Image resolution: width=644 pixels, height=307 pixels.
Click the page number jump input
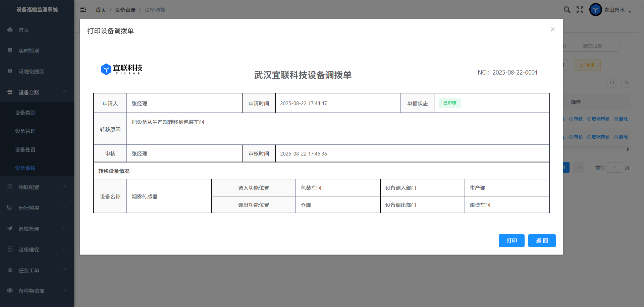pyautogui.click(x=614, y=168)
